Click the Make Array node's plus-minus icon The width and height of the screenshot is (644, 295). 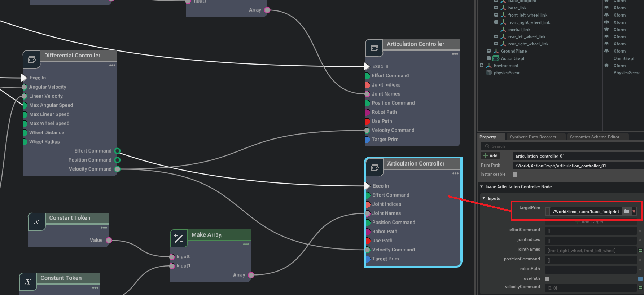[x=179, y=238]
